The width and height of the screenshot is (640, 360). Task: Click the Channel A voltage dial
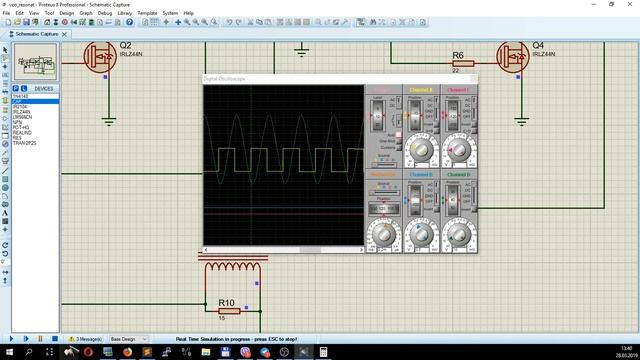(x=421, y=150)
